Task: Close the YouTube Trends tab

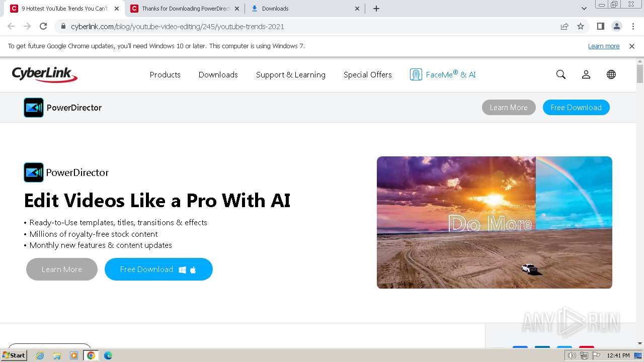Action: click(117, 9)
